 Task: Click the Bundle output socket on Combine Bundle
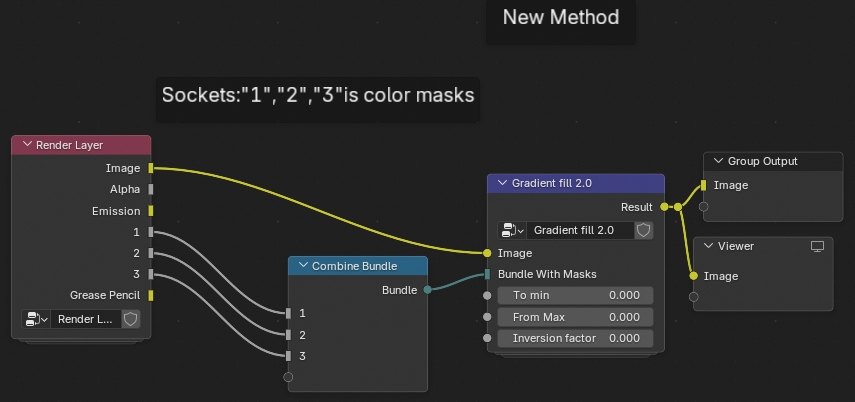pyautogui.click(x=428, y=290)
